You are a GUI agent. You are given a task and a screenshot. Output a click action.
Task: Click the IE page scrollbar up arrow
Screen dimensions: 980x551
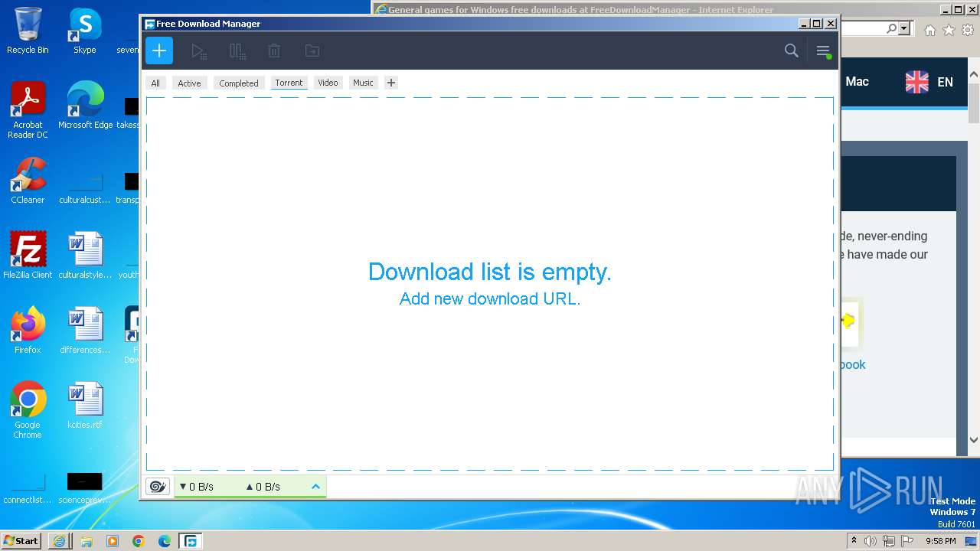[x=974, y=75]
